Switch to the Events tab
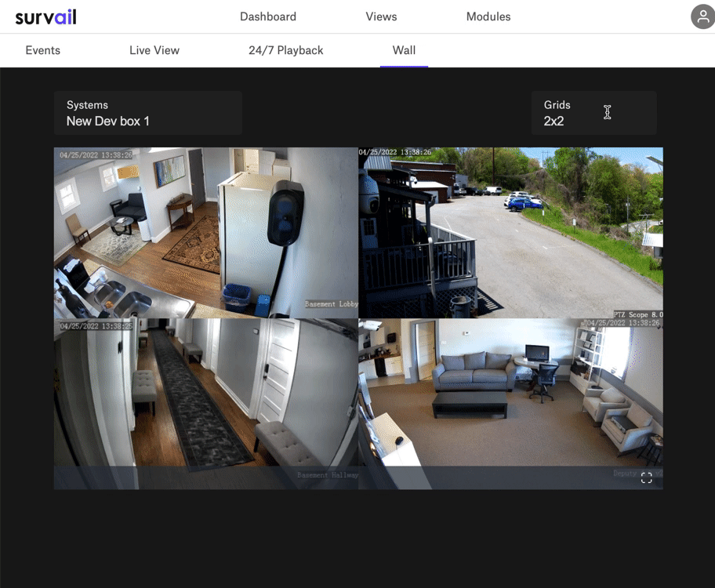The height and width of the screenshot is (588, 715). [x=43, y=50]
